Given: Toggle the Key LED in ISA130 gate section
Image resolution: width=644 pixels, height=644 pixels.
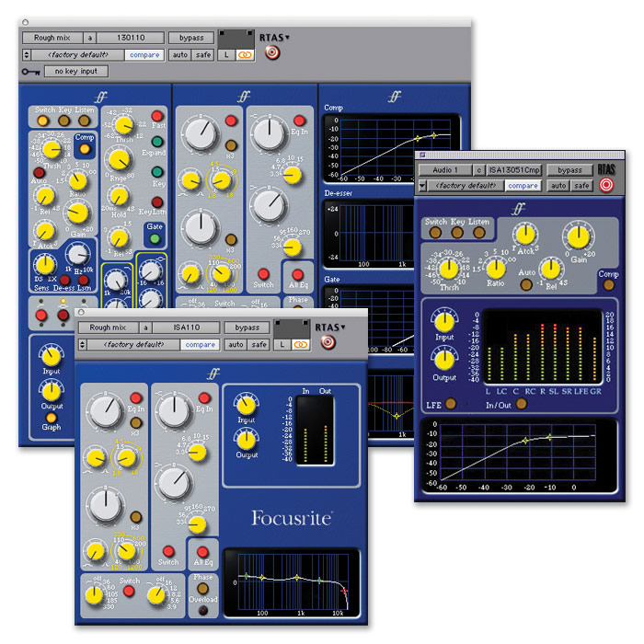Looking at the screenshot, I should pyautogui.click(x=157, y=172).
